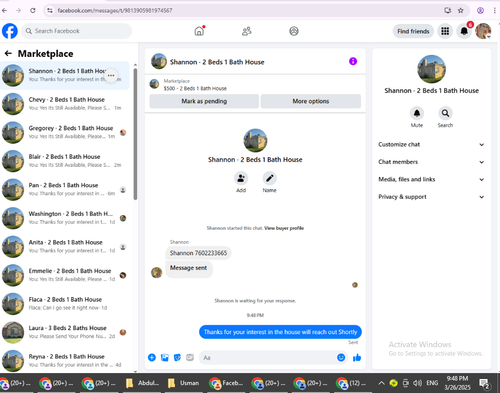Click the Aa message input field
Viewport: 500px width, 393px height.
pos(268,358)
